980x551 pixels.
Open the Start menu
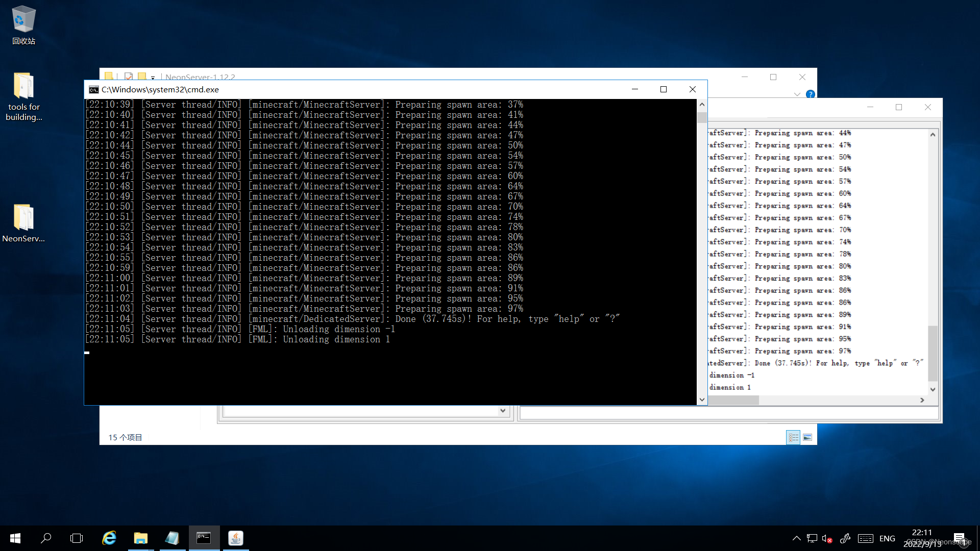[x=15, y=538]
